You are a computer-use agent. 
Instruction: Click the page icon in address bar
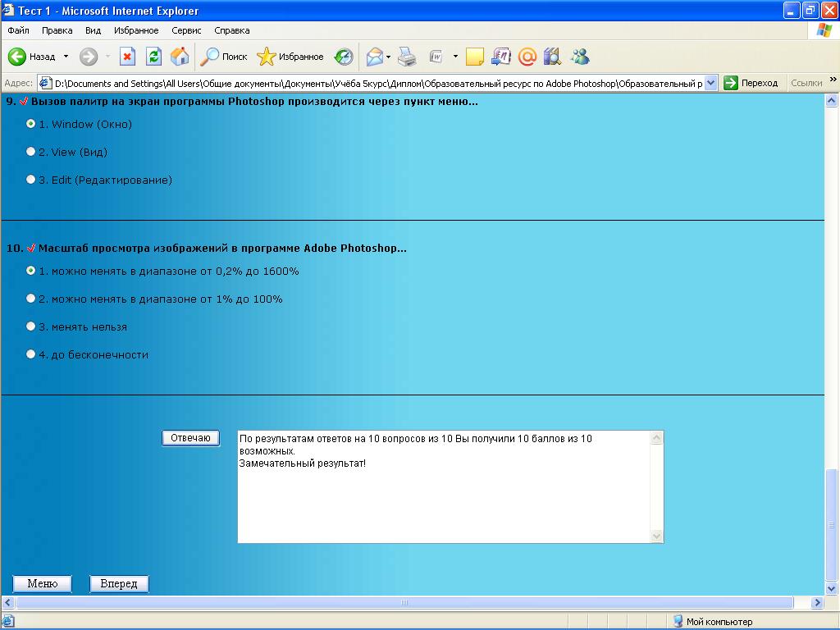pyautogui.click(x=46, y=83)
